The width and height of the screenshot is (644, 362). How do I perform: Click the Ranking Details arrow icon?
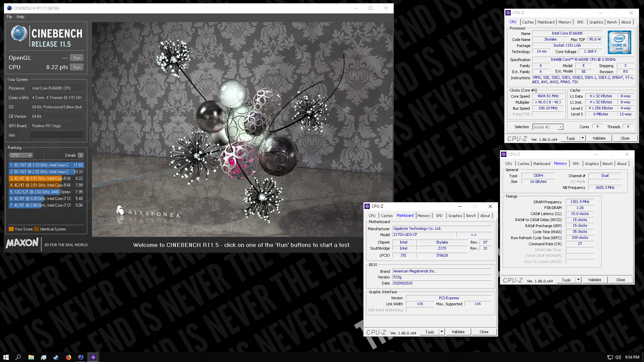[81, 155]
